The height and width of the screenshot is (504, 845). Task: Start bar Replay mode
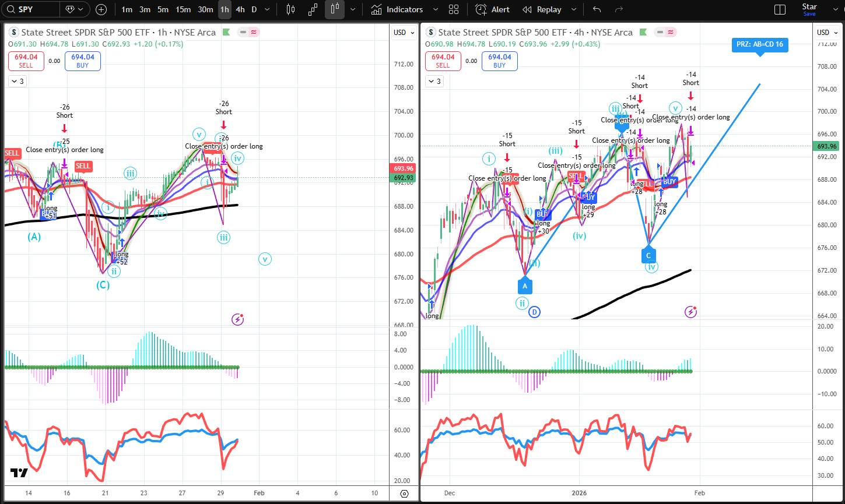(x=542, y=9)
